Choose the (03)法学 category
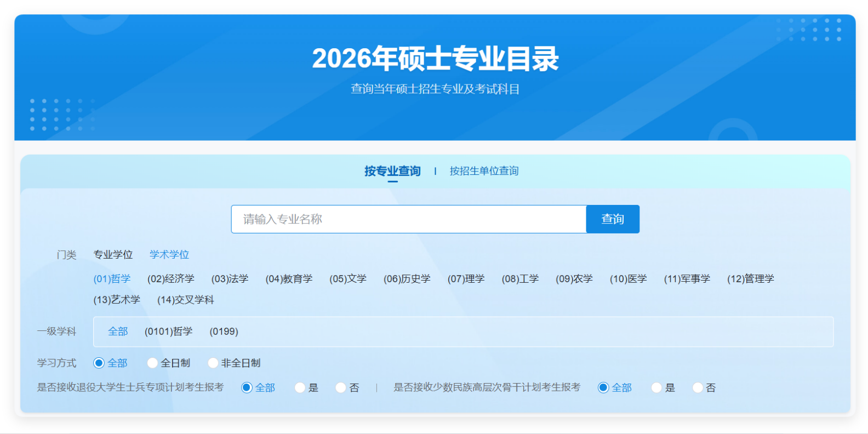Image resolution: width=868 pixels, height=434 pixels. 230,279
